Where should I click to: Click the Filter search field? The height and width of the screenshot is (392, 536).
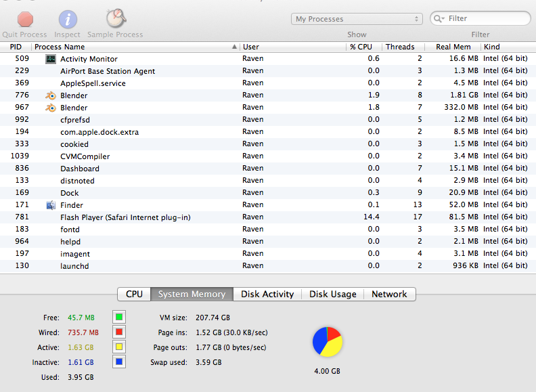click(x=481, y=18)
